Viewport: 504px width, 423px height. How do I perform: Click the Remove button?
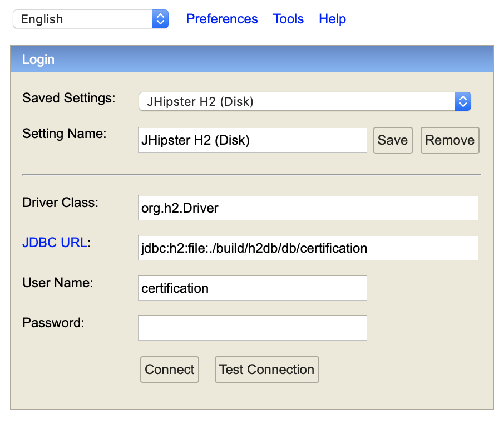449,140
